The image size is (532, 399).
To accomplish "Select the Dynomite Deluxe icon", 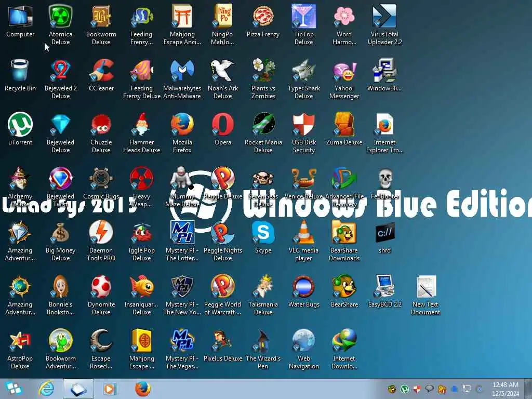I will pyautogui.click(x=101, y=295).
